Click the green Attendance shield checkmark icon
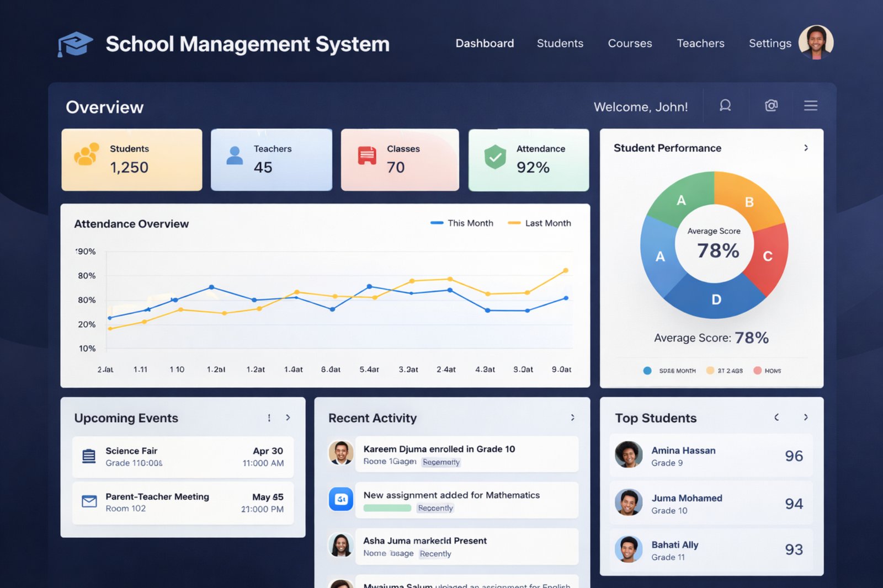Screen dimensions: 883x588 (495, 156)
